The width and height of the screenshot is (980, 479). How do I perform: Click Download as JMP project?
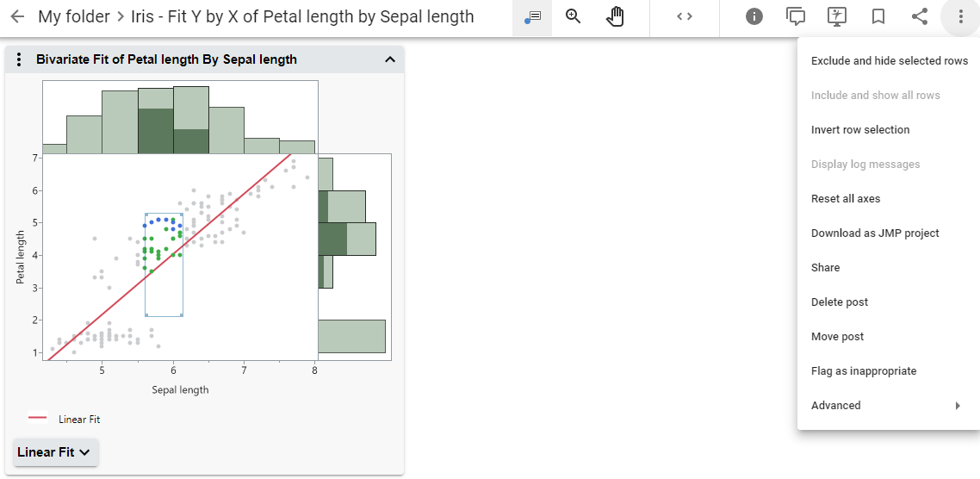point(874,233)
